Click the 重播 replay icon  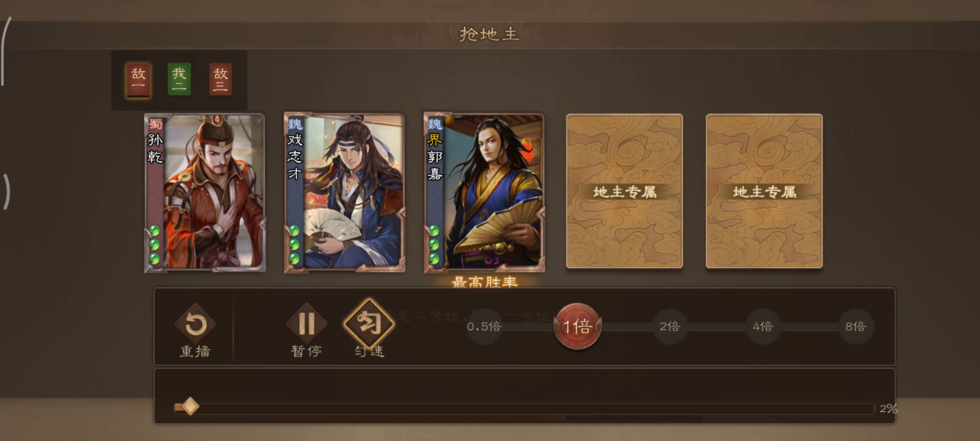coord(195,324)
